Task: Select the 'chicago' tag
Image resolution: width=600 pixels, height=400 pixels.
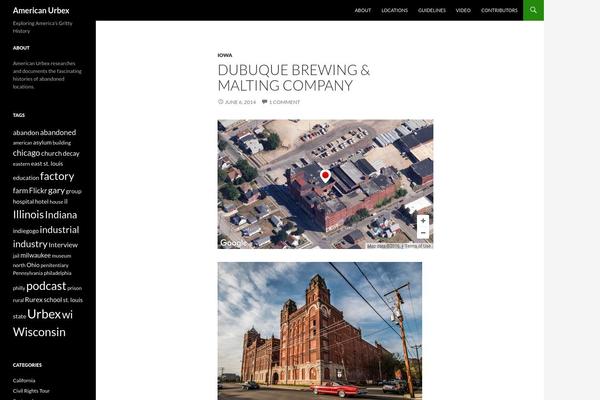Action: coord(26,153)
